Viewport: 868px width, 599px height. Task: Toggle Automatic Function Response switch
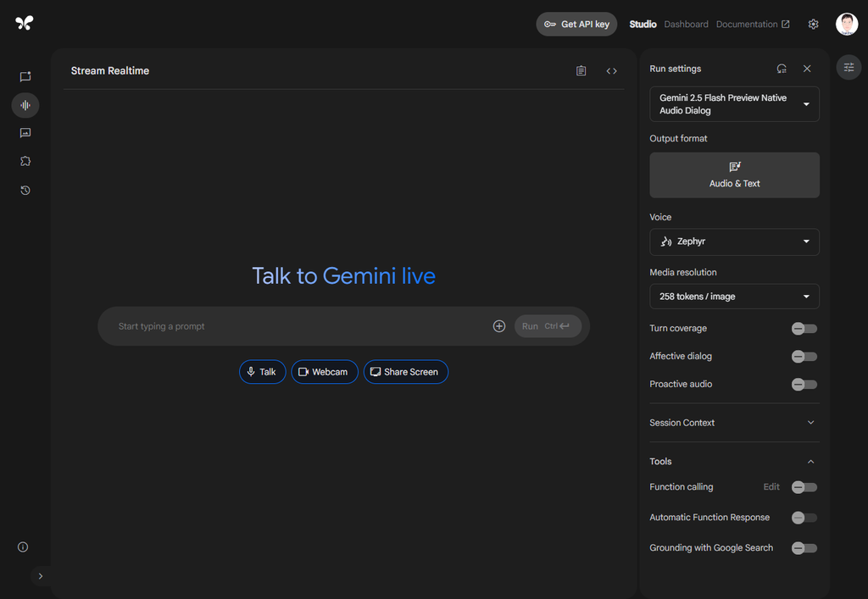(x=804, y=518)
